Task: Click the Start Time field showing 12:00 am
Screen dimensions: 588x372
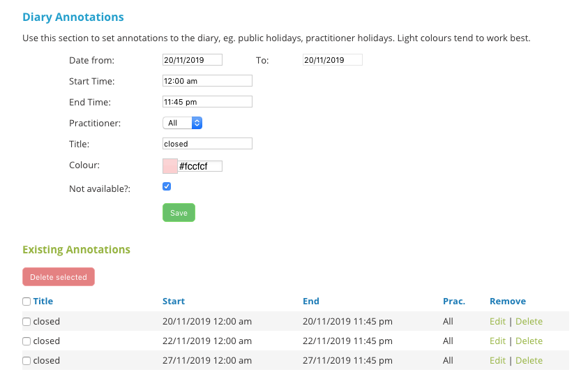Action: (207, 81)
